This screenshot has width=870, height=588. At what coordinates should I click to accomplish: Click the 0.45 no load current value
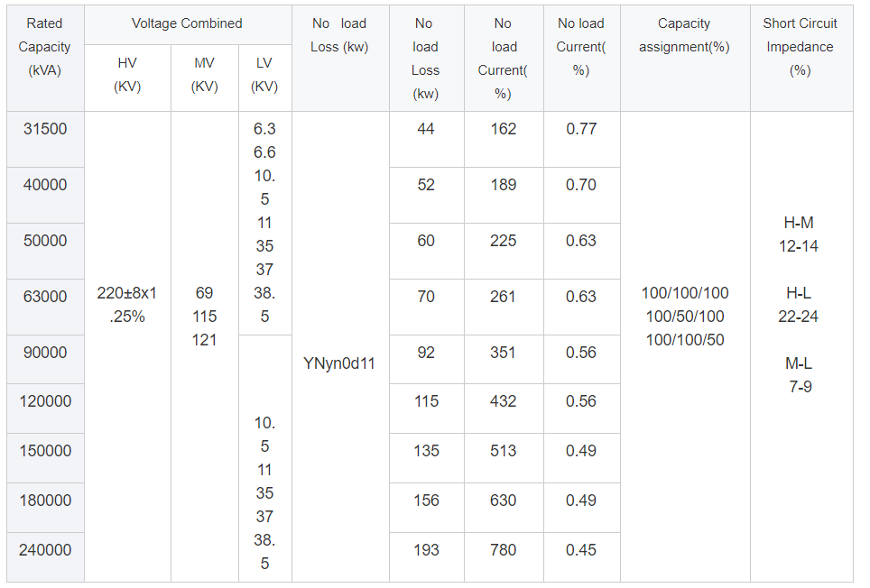tap(581, 549)
